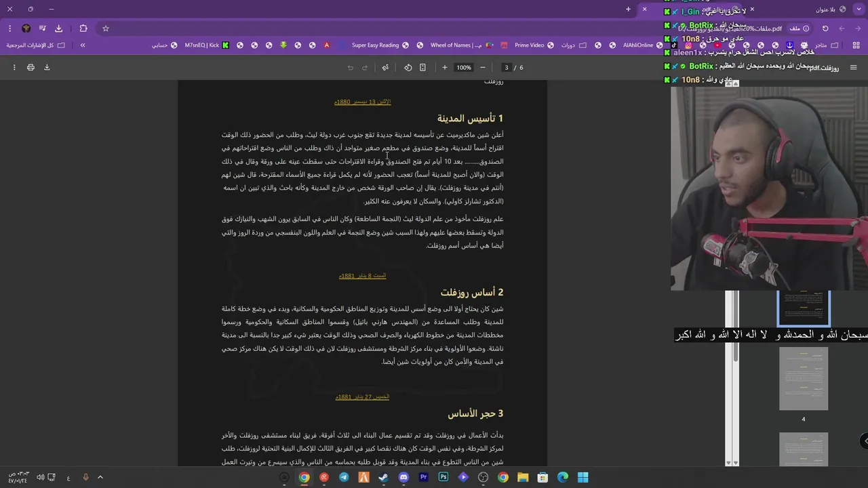Open Discord from the taskbar

tap(403, 477)
